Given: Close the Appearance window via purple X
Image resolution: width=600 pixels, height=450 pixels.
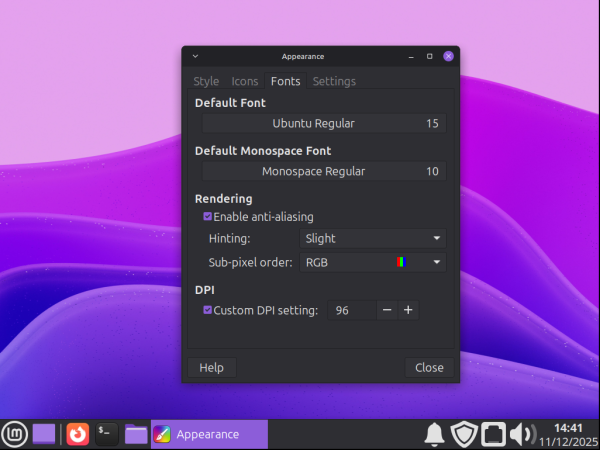Looking at the screenshot, I should click(x=448, y=56).
